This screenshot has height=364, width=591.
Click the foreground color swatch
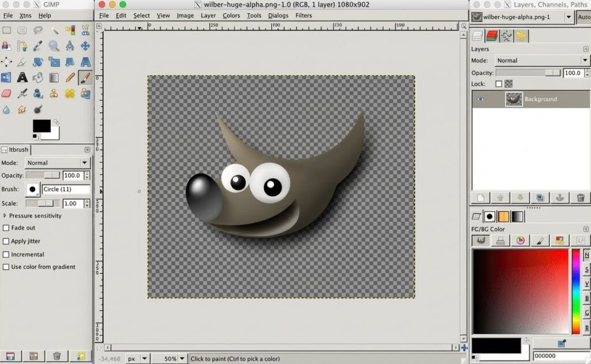point(41,126)
